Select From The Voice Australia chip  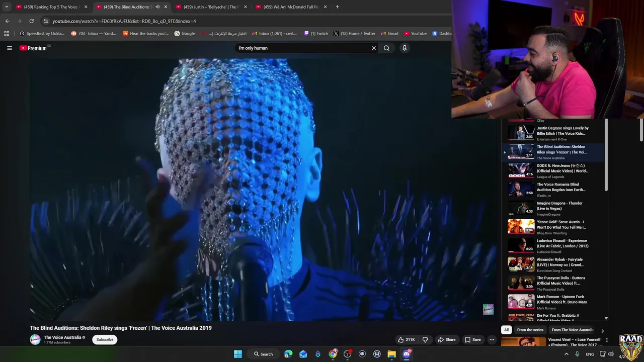(573, 330)
